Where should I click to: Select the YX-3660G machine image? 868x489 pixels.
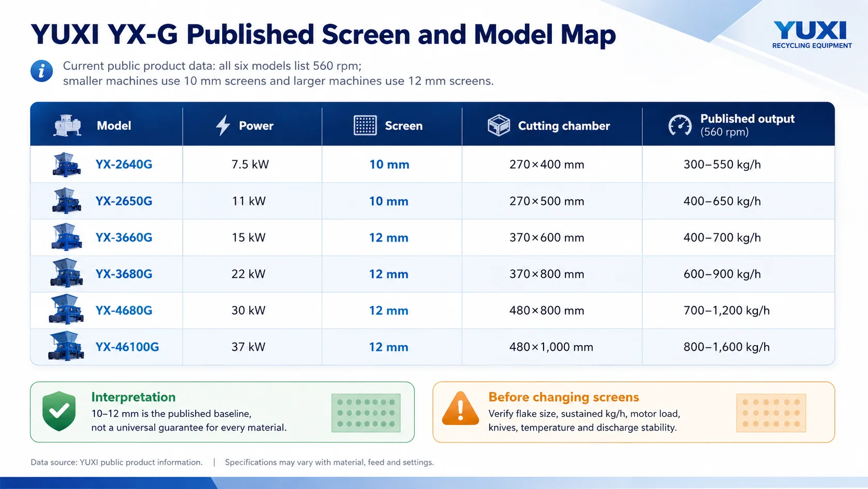coord(66,237)
